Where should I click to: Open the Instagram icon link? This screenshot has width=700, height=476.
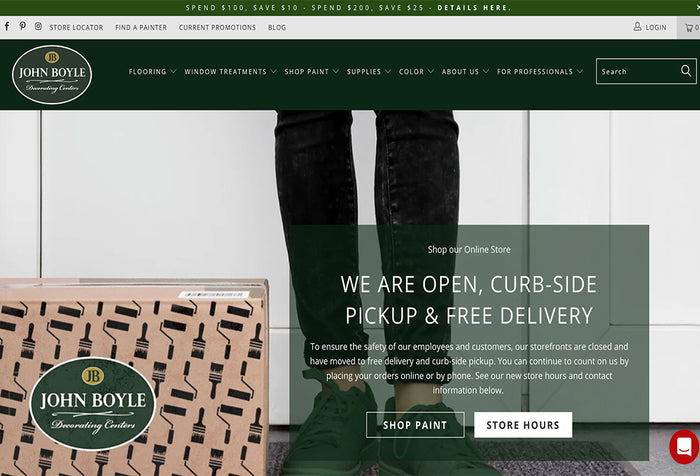pos(38,26)
